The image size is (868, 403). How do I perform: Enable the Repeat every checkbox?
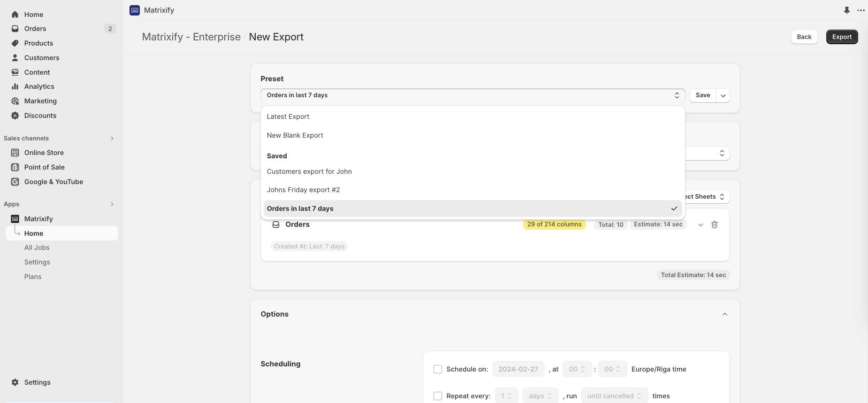pos(438,396)
